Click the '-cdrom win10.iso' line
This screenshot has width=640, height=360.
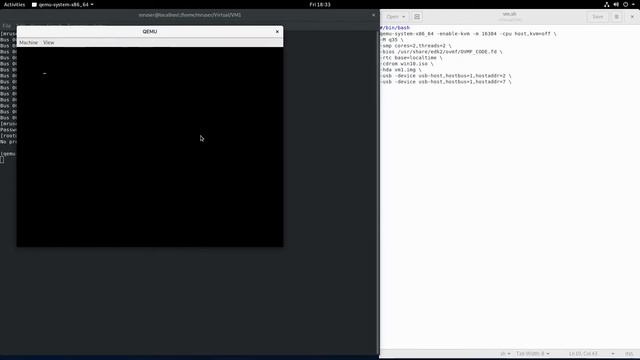[407, 64]
